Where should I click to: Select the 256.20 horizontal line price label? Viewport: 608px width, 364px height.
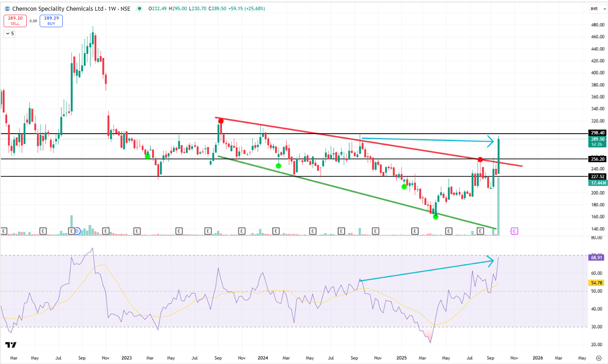[x=597, y=159]
